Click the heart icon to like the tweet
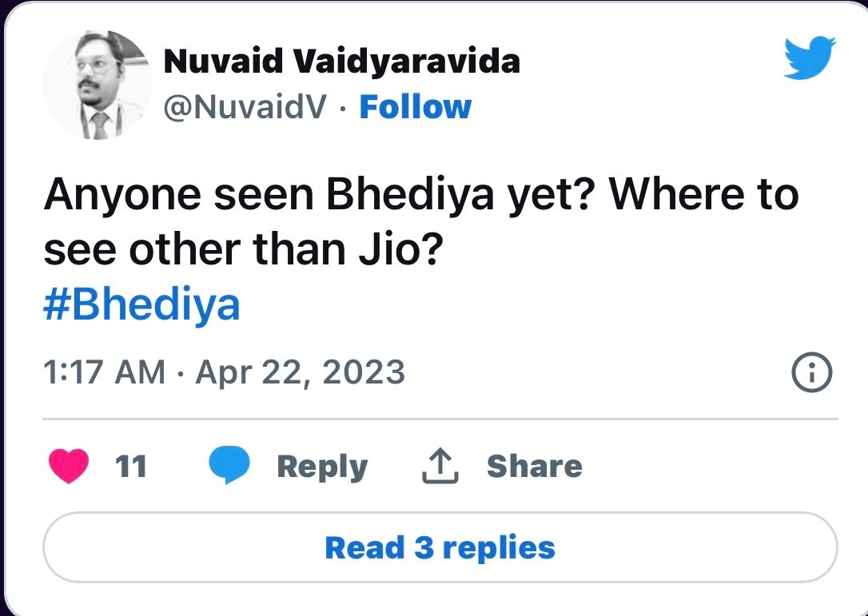 (70, 464)
